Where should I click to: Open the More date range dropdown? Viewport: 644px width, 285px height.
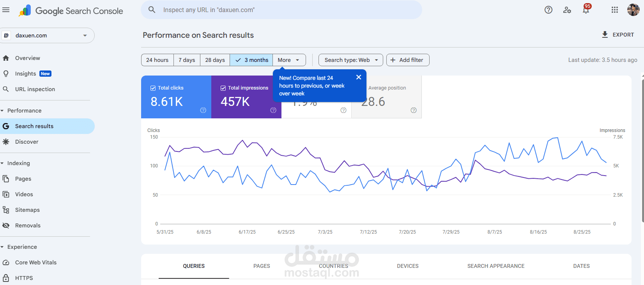click(x=289, y=60)
